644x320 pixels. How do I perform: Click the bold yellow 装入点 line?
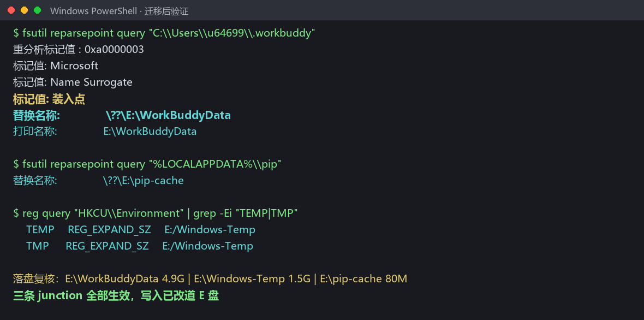(49, 99)
